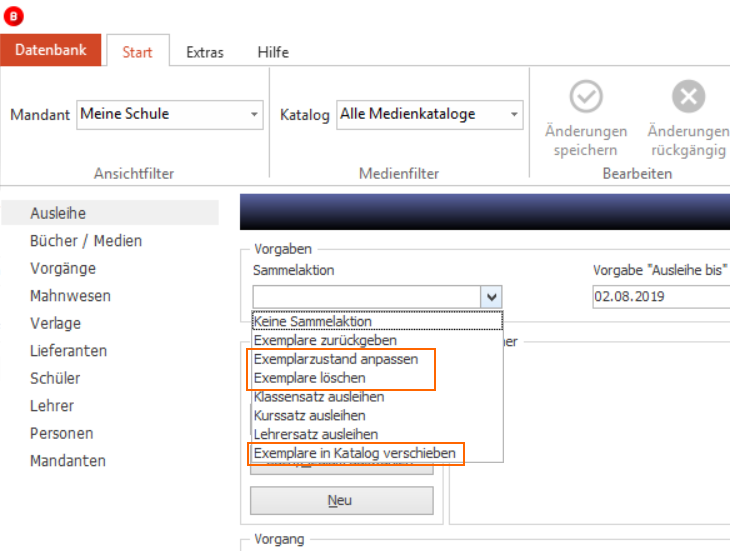The image size is (730, 551).
Task: Click the Medienfilter group label
Action: pos(399,174)
